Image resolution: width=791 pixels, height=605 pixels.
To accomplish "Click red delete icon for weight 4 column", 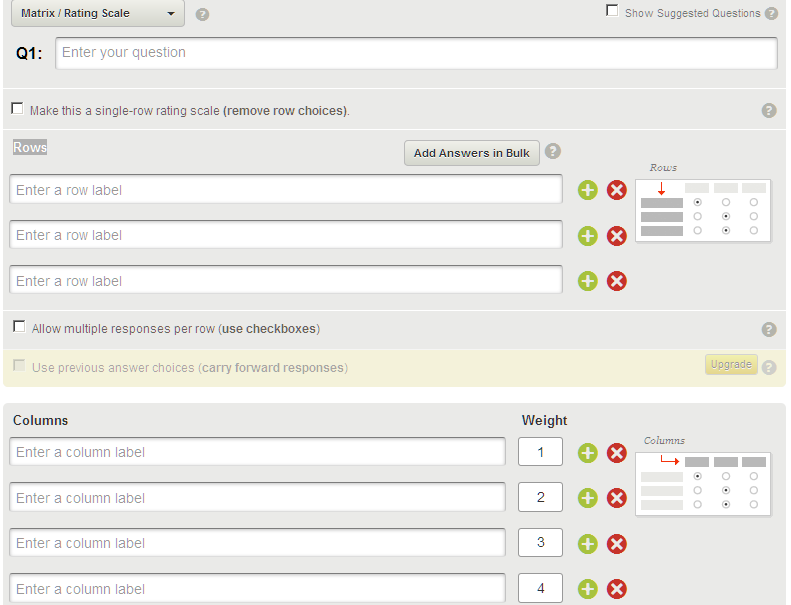I will pos(617,589).
